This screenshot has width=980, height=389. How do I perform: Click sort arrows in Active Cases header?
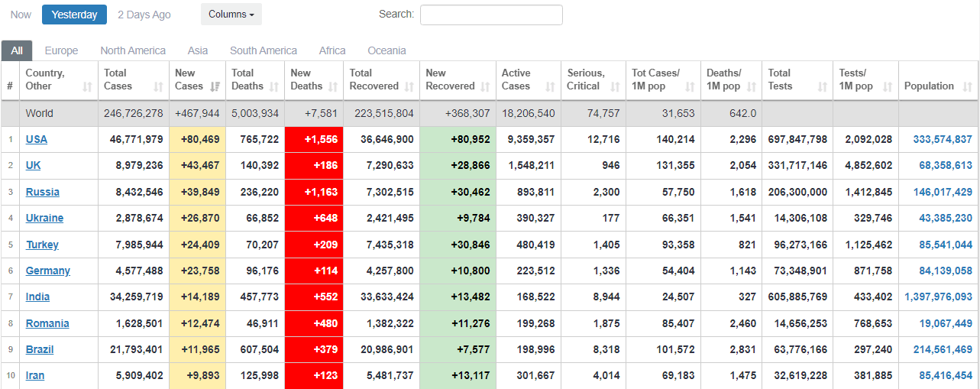[550, 87]
